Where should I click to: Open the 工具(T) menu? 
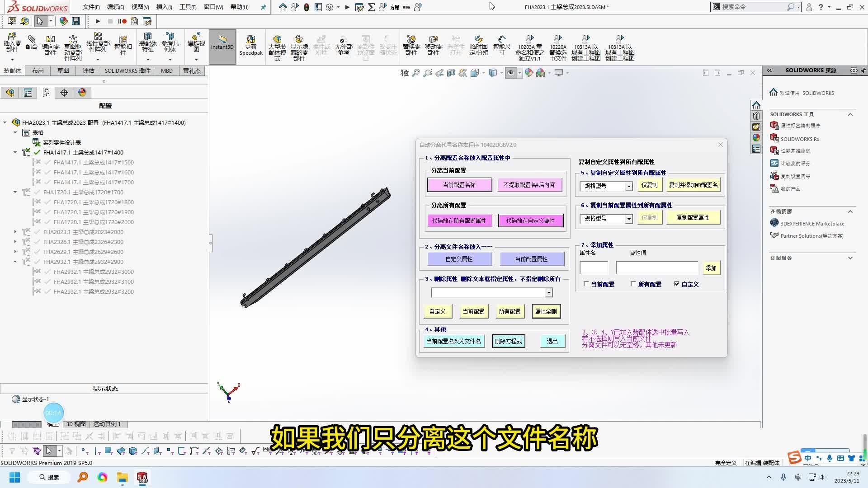pos(188,7)
